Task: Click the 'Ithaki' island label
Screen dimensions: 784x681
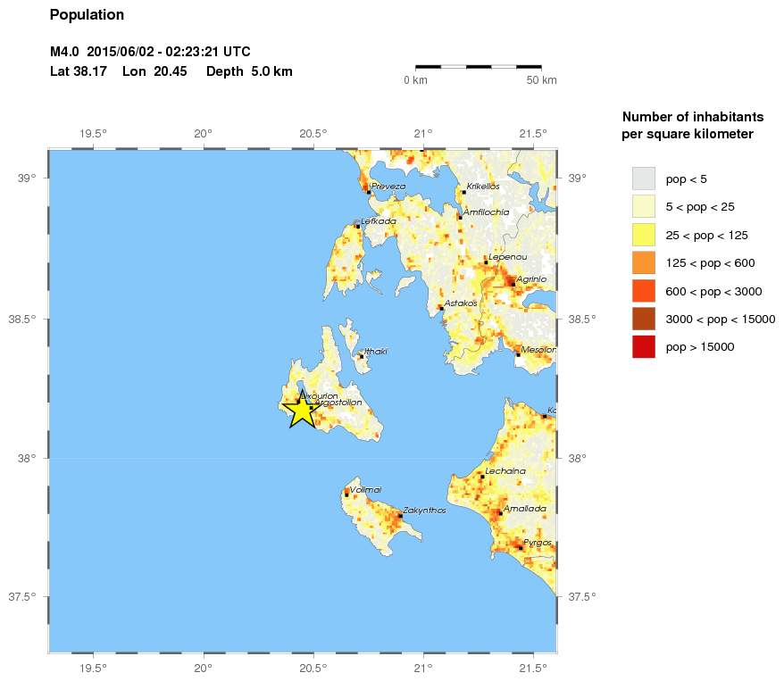Action: (x=376, y=352)
